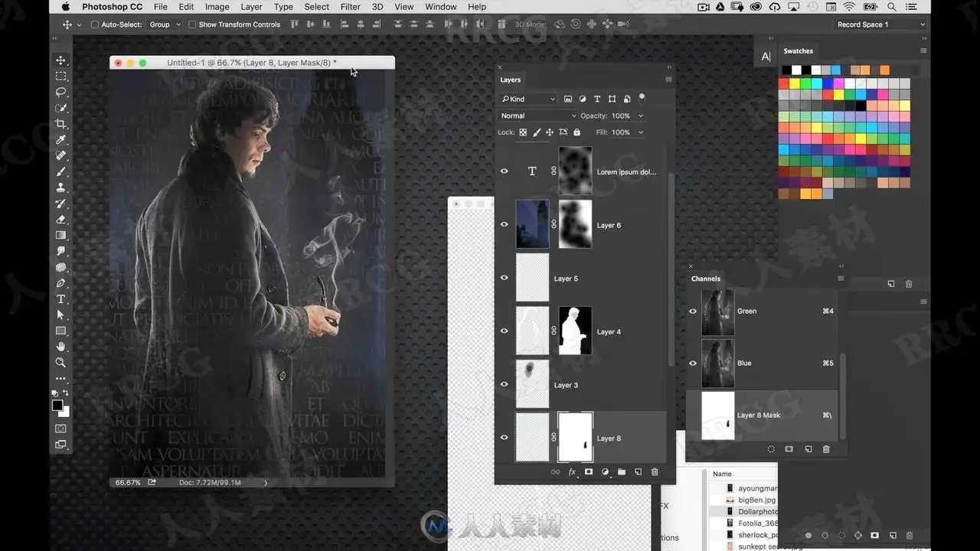The height and width of the screenshot is (551, 980).
Task: Select the Clone Stamp tool
Action: [x=60, y=187]
